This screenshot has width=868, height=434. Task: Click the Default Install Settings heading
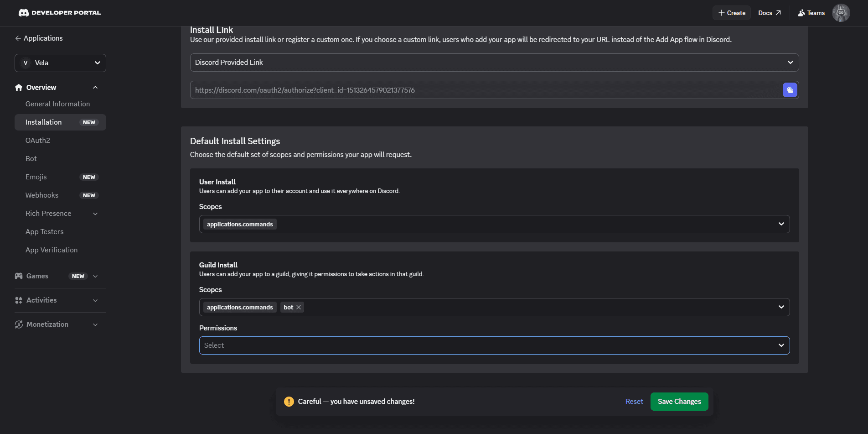point(235,141)
